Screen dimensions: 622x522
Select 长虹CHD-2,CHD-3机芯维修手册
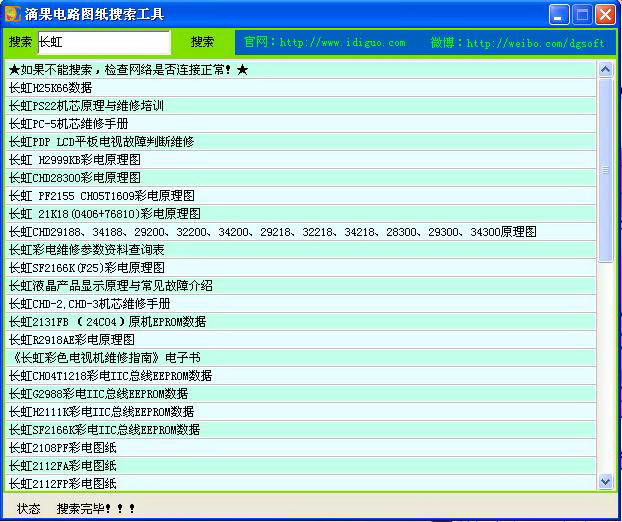[300, 304]
